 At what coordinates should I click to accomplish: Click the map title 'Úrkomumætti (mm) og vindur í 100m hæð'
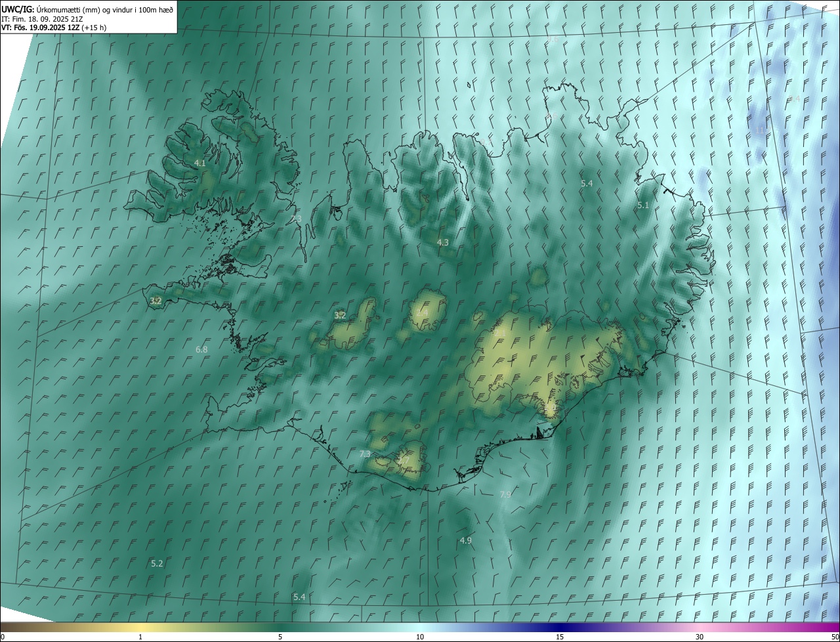[105, 9]
